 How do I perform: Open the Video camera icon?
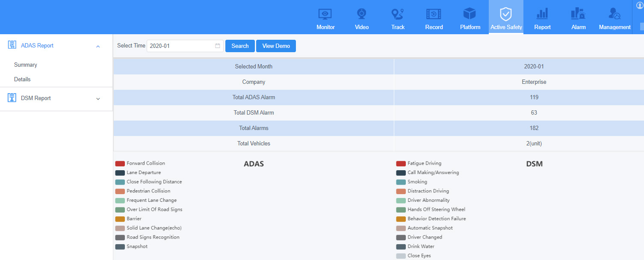coord(361,14)
